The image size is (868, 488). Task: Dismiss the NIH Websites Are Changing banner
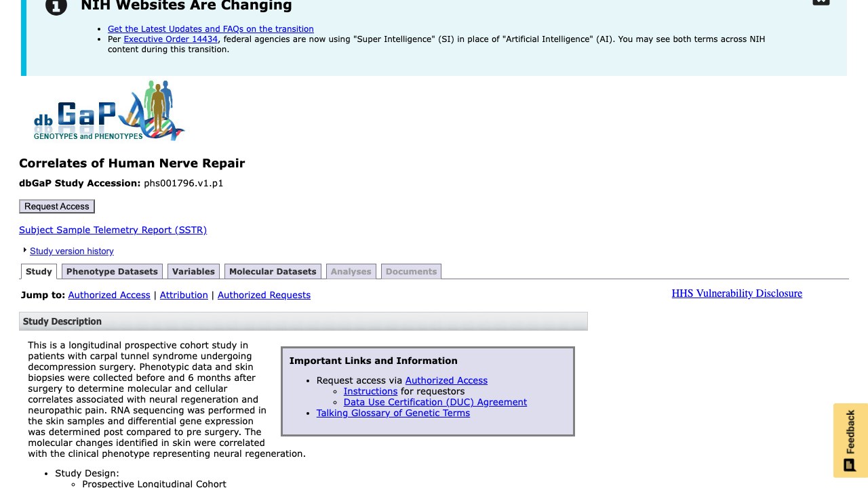point(821,2)
